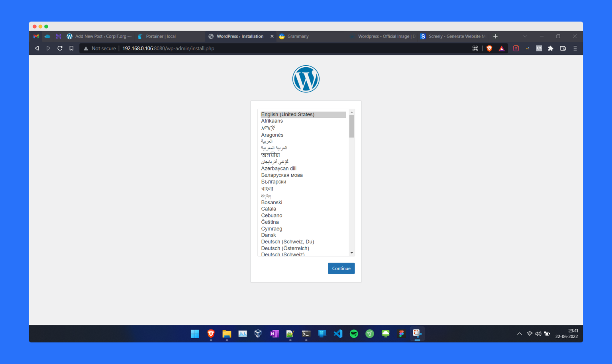Image resolution: width=612 pixels, height=364 pixels.
Task: Go back using the back arrow
Action: 37,48
